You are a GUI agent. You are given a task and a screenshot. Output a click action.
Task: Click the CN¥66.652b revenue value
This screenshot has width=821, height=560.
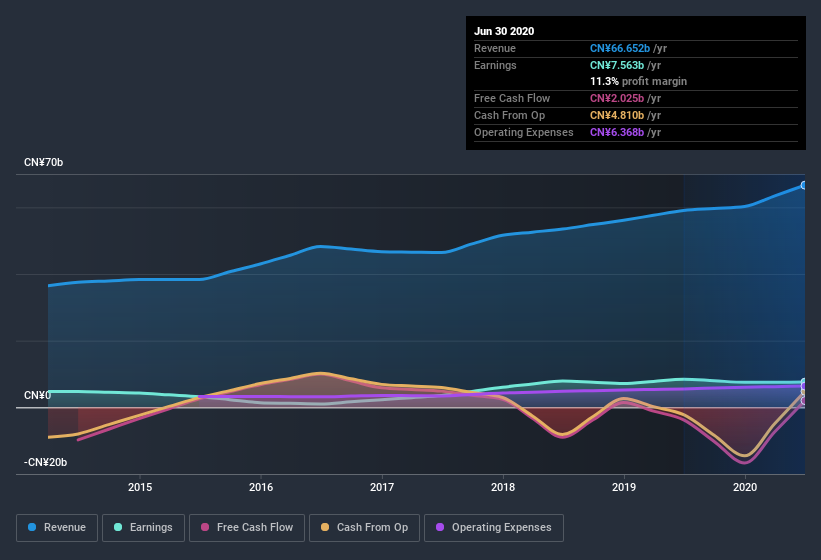pos(620,49)
